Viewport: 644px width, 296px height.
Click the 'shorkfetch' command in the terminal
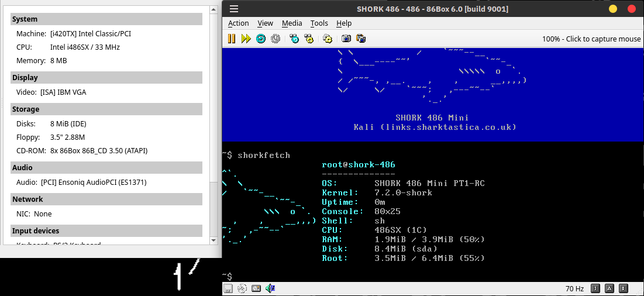coord(264,155)
